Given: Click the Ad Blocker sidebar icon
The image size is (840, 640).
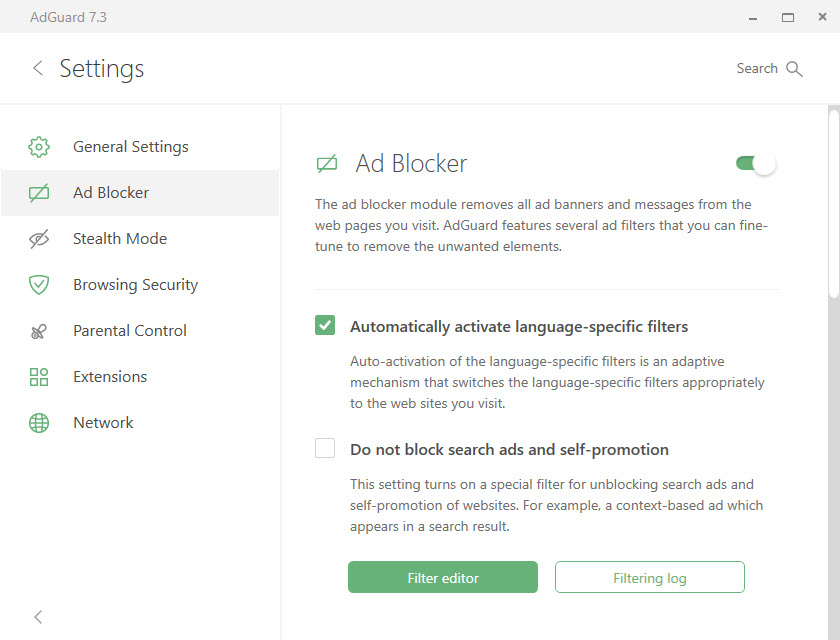Looking at the screenshot, I should [x=39, y=193].
